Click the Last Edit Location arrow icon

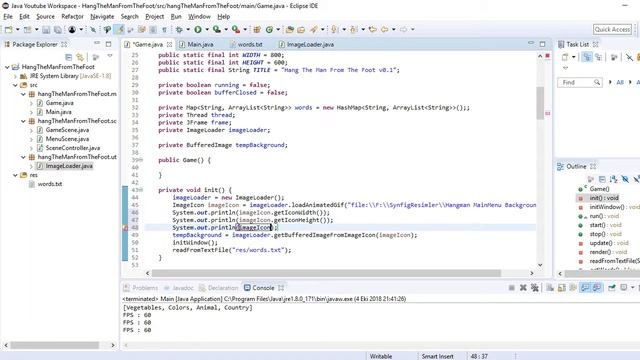click(x=372, y=29)
